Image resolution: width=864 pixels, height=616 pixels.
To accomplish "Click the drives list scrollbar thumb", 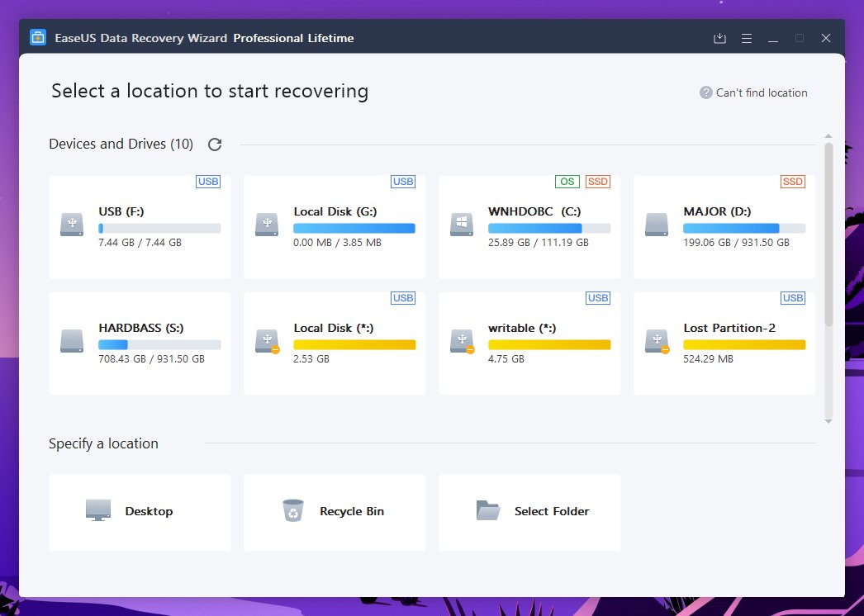I will (828, 235).
